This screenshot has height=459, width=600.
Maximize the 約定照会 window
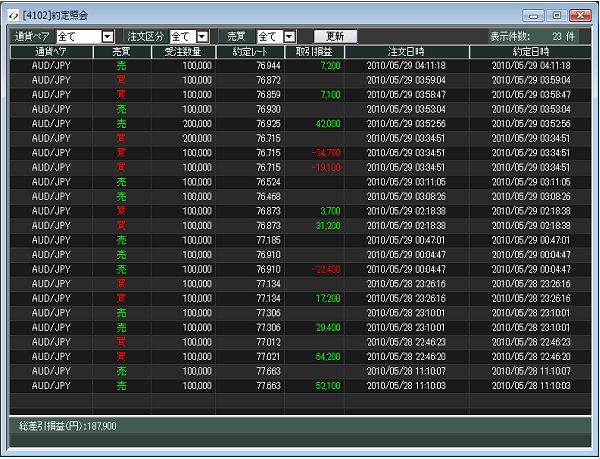click(x=556, y=15)
